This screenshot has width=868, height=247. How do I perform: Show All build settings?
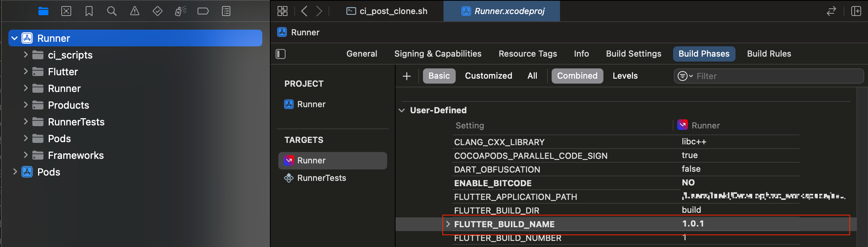pos(532,76)
